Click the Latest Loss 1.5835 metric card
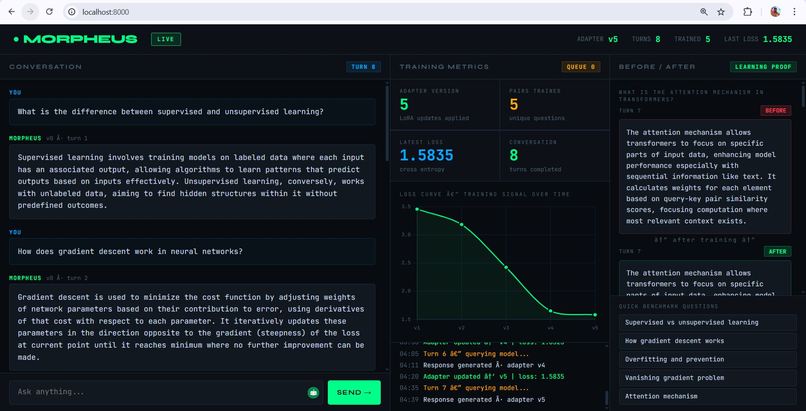 (445, 156)
